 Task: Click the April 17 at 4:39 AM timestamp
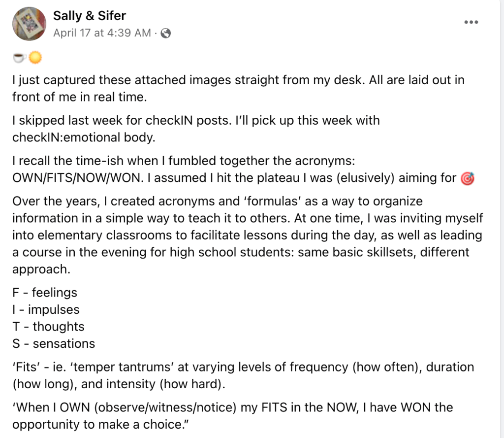pyautogui.click(x=102, y=34)
